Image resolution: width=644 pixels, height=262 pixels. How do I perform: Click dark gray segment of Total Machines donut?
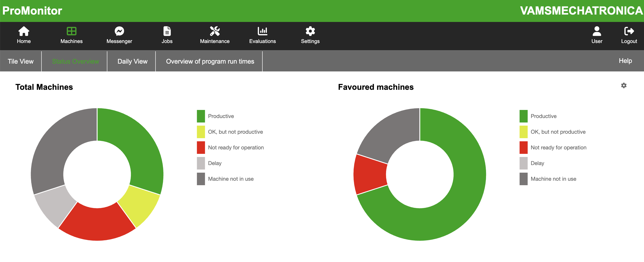coord(57,145)
